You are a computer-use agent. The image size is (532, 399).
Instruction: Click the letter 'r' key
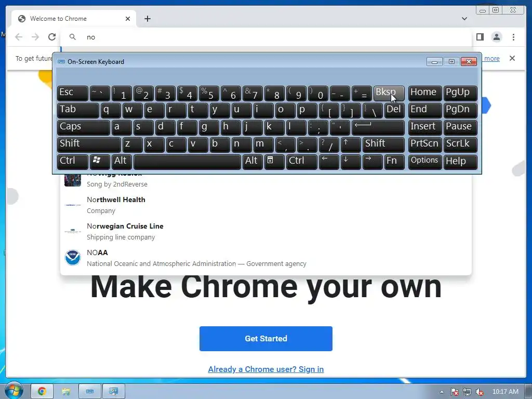(x=176, y=111)
